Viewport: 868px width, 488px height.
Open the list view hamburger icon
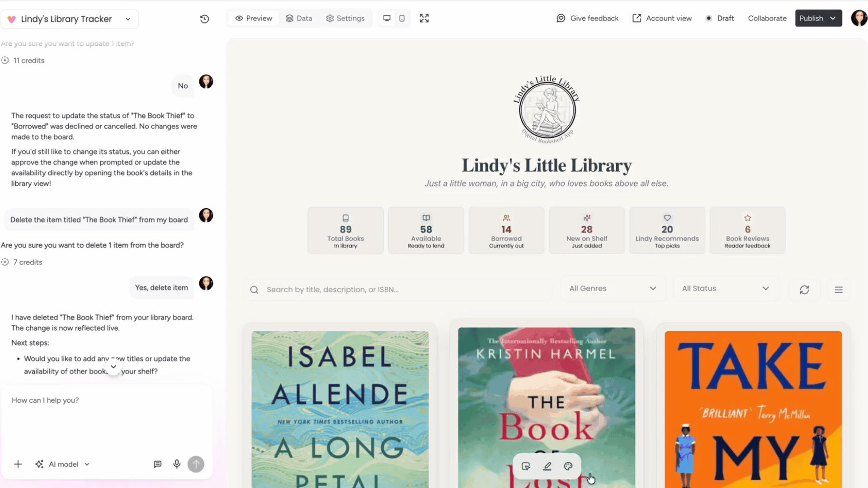tap(839, 290)
